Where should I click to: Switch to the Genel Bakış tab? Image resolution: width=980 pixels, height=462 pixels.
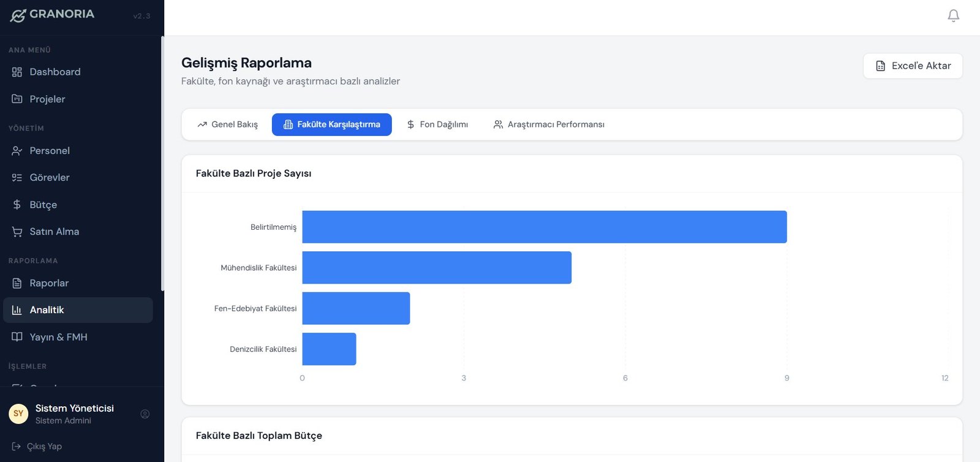pos(228,124)
